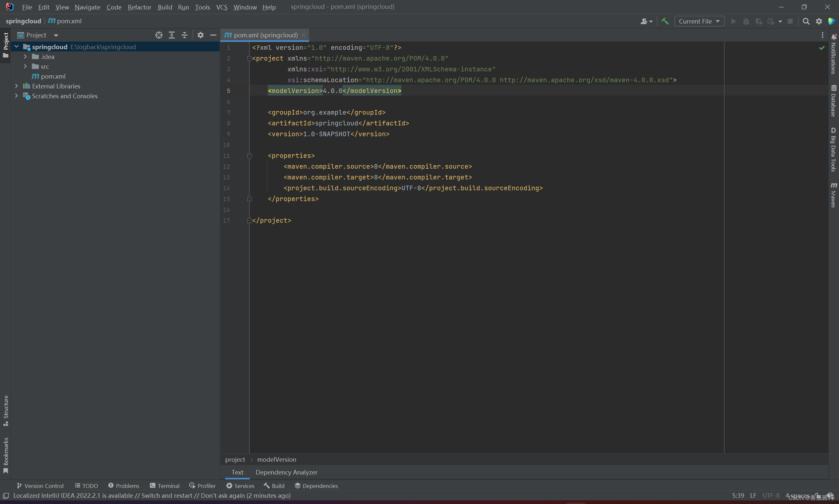Toggle the Structure tool window
This screenshot has height=504, width=839.
coord(6,410)
